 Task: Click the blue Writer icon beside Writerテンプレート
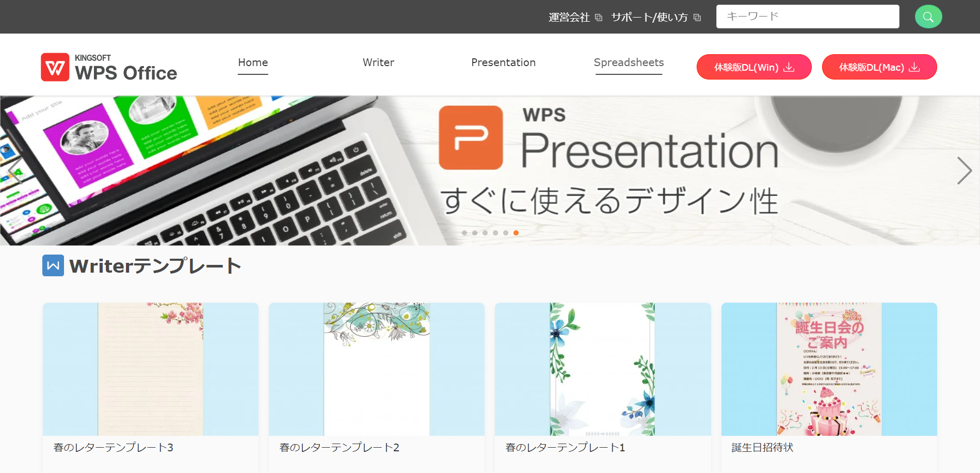click(53, 265)
